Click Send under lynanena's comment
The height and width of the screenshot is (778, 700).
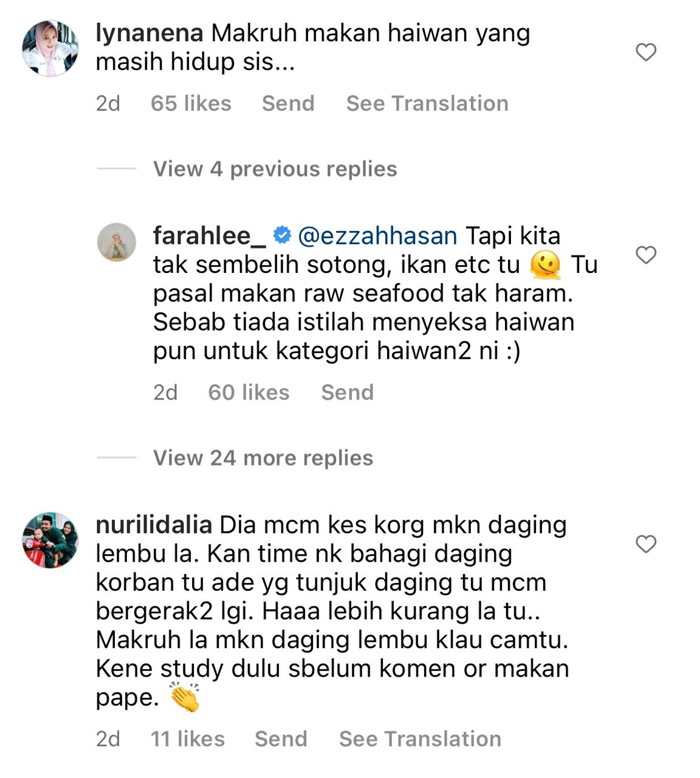[x=288, y=103]
